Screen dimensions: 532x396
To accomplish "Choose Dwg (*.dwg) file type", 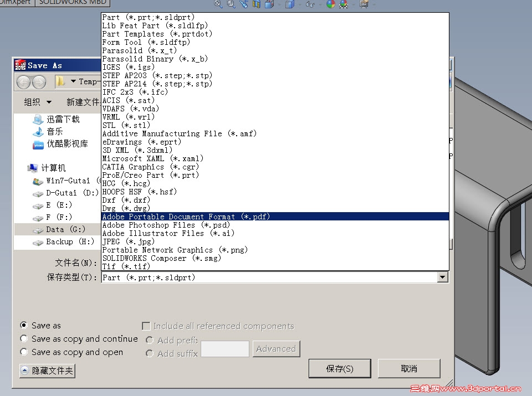I will 275,208.
